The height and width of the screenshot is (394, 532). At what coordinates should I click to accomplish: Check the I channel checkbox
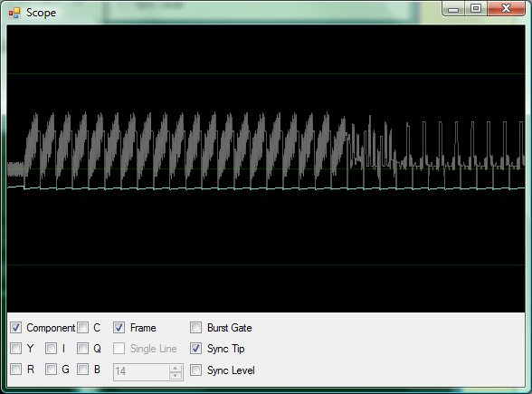tap(51, 348)
